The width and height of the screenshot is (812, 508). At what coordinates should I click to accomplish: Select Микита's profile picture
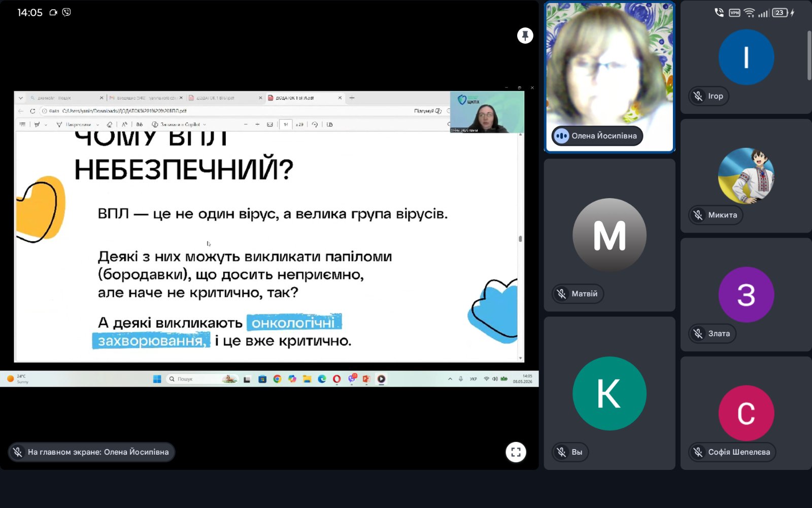pos(746,176)
